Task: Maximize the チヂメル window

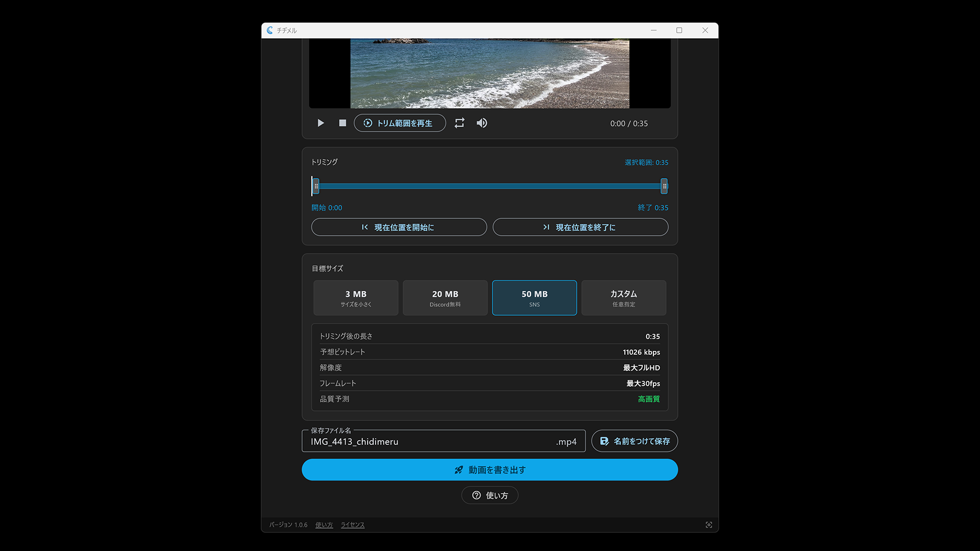Action: [x=679, y=31]
